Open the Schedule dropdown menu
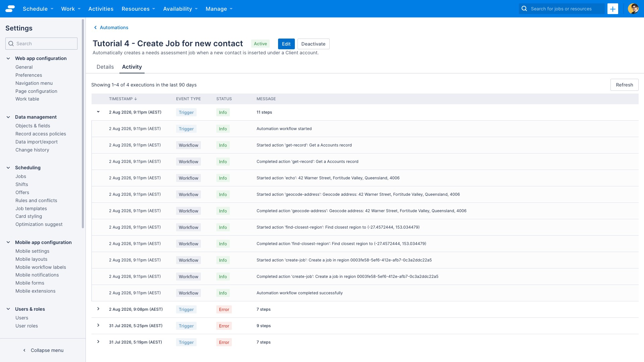Viewport: 644px width, 362px height. tap(38, 9)
